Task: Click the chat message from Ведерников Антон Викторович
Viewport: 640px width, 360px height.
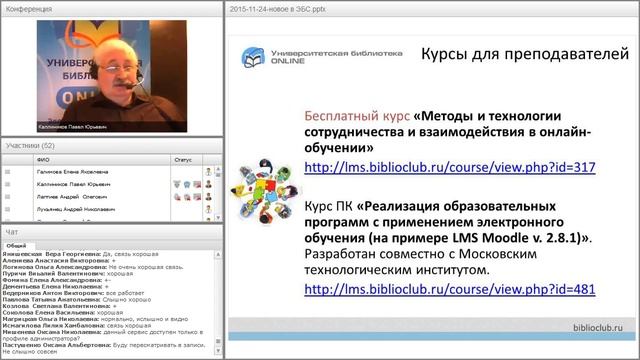Action: coord(73,293)
